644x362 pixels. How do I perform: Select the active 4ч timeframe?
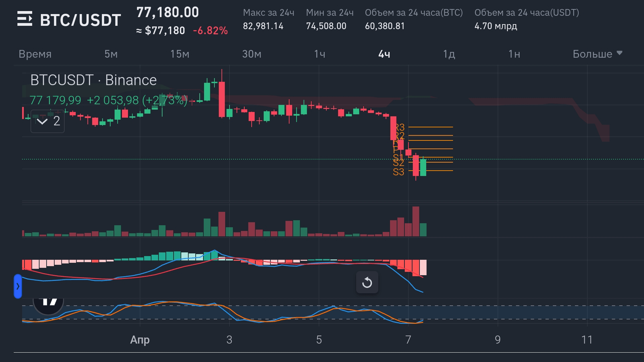384,54
